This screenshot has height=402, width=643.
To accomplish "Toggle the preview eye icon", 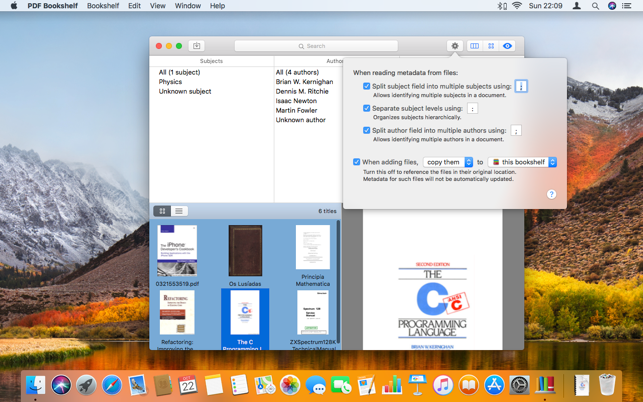I will [x=507, y=46].
